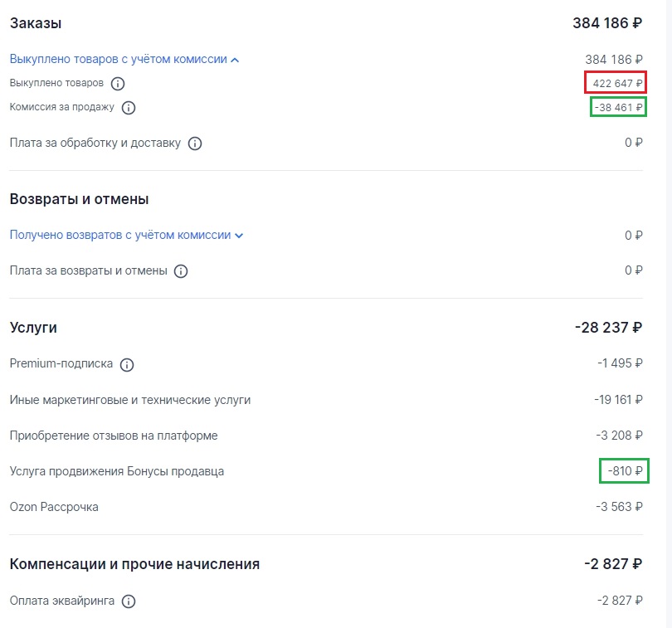The width and height of the screenshot is (672, 628).
Task: Open info icon beside Оплата эквайринга
Action: point(129,601)
